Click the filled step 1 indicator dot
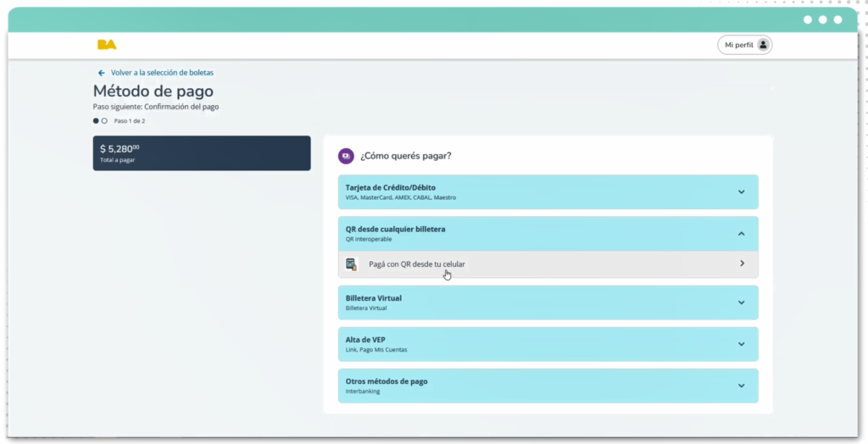Viewport: 868px width, 444px height. (x=96, y=121)
